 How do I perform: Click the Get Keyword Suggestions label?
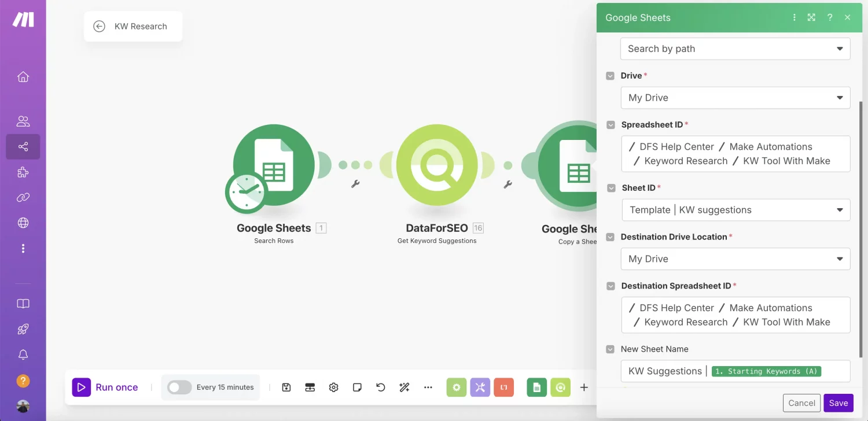[437, 241]
